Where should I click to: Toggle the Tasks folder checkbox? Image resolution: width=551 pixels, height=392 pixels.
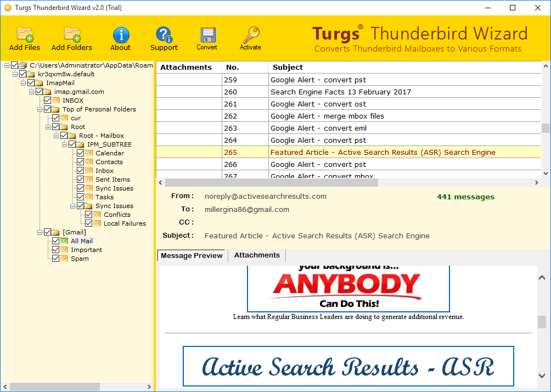tap(81, 197)
